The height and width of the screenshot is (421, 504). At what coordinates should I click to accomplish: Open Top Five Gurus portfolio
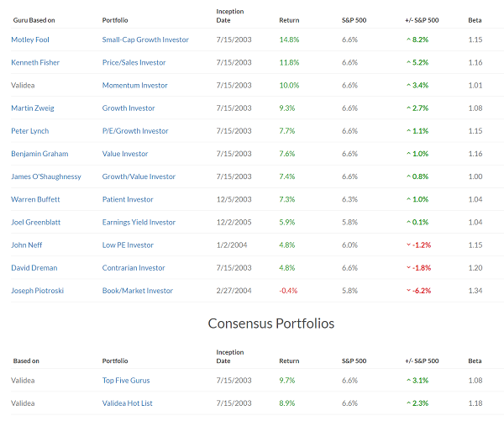click(x=126, y=381)
